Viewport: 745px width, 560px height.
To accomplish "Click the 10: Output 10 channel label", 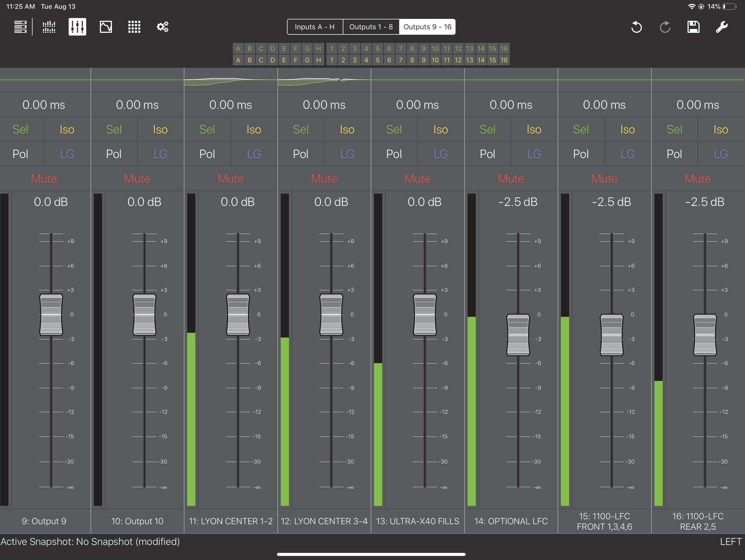I will pos(137,521).
